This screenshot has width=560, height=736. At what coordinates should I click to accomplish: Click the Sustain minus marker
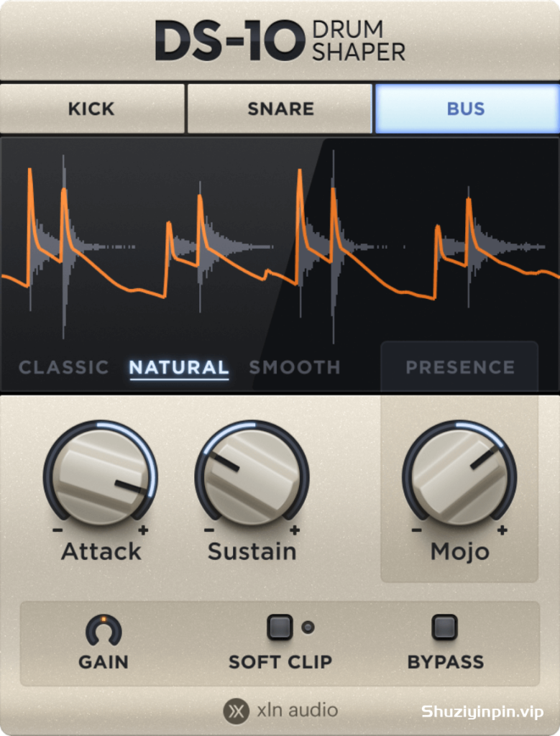[209, 530]
